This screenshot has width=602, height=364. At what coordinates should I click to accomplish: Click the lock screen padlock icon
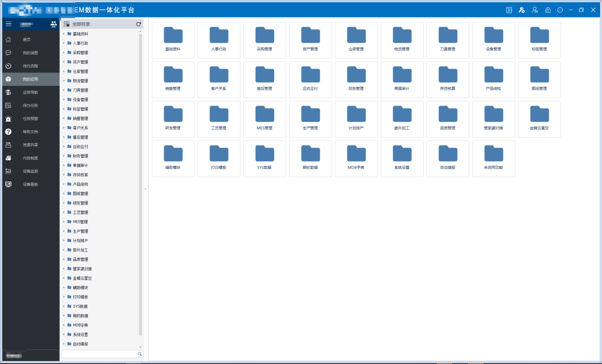pos(548,10)
